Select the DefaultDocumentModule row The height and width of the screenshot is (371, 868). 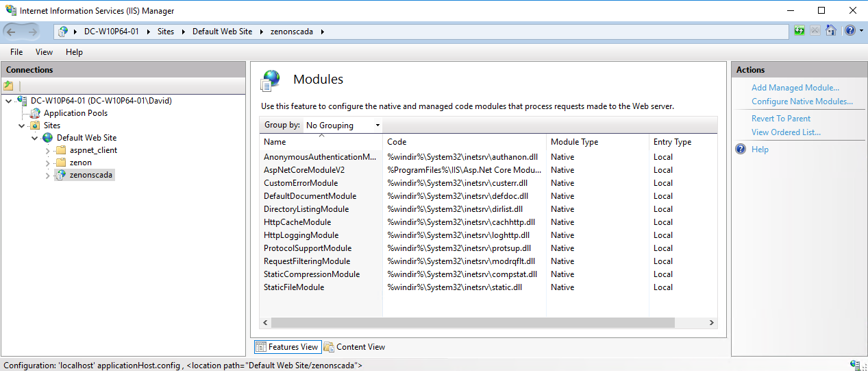pos(488,196)
